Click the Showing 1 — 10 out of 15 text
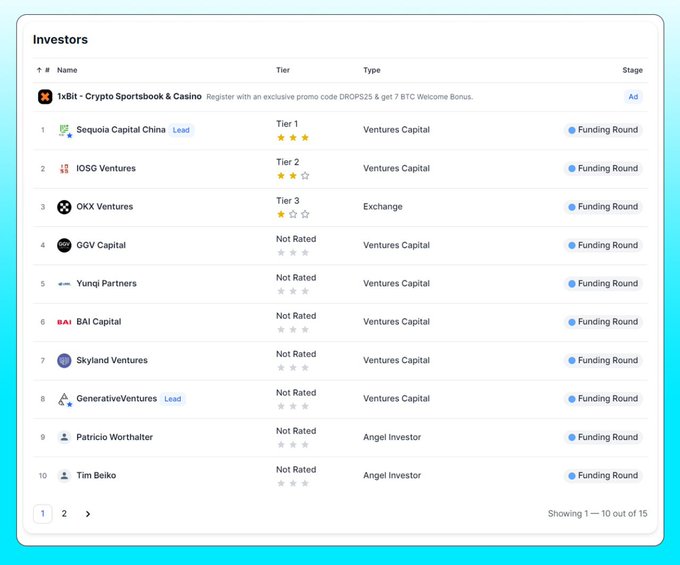The height and width of the screenshot is (565, 680). [x=597, y=514]
